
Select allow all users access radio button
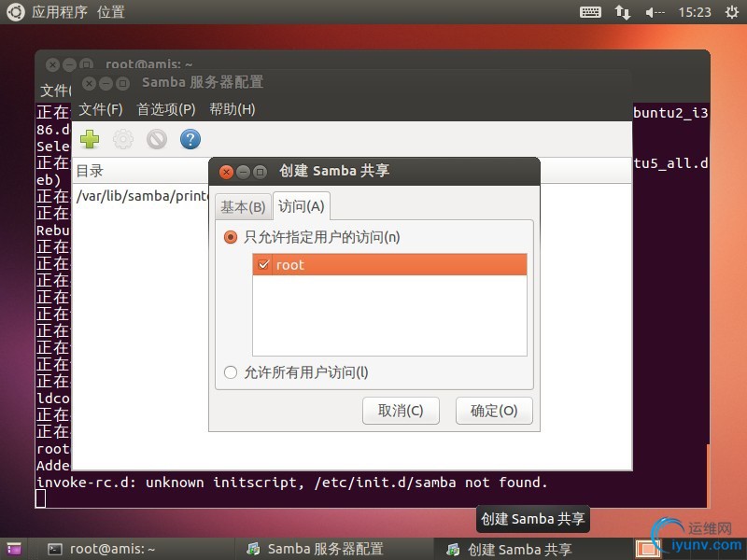point(231,372)
